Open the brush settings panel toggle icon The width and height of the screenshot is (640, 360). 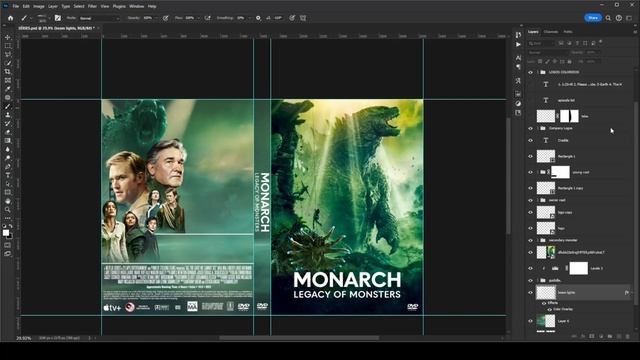[58, 18]
